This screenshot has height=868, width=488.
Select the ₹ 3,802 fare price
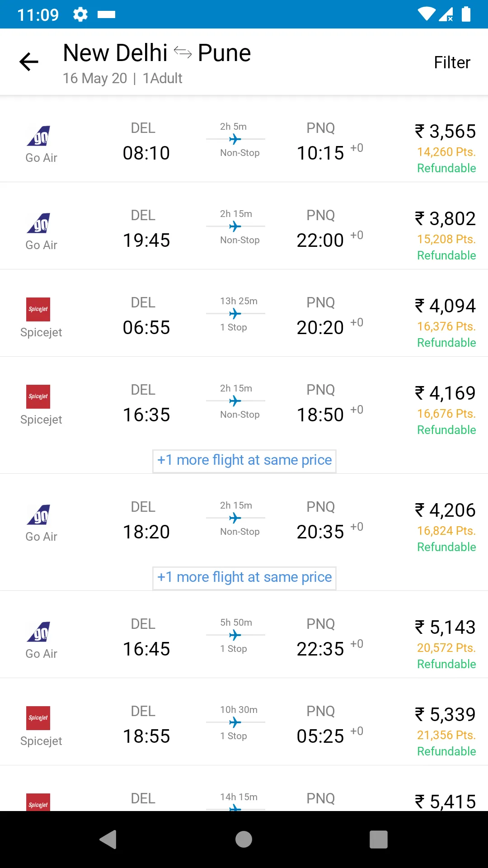446,219
